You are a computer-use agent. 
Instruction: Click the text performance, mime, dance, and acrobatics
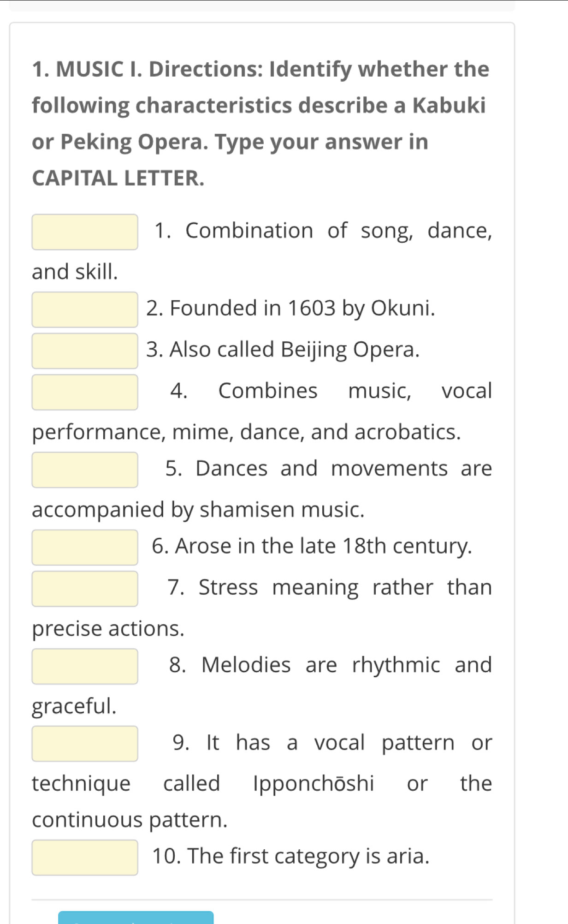point(247,433)
